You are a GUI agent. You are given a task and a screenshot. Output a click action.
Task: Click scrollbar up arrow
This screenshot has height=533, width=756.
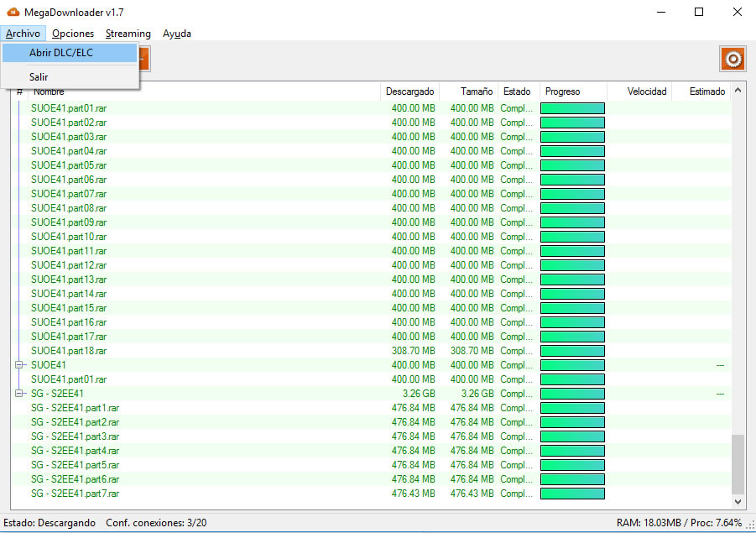pos(738,90)
